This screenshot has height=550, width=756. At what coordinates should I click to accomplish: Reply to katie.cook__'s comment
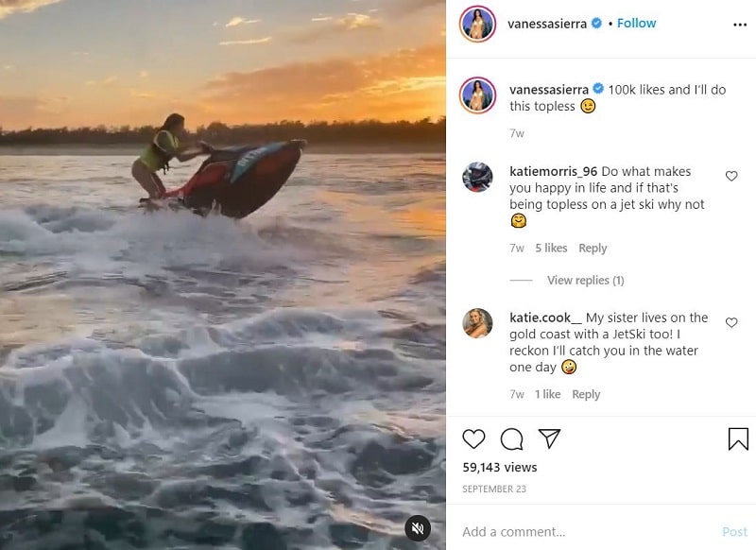click(x=586, y=394)
